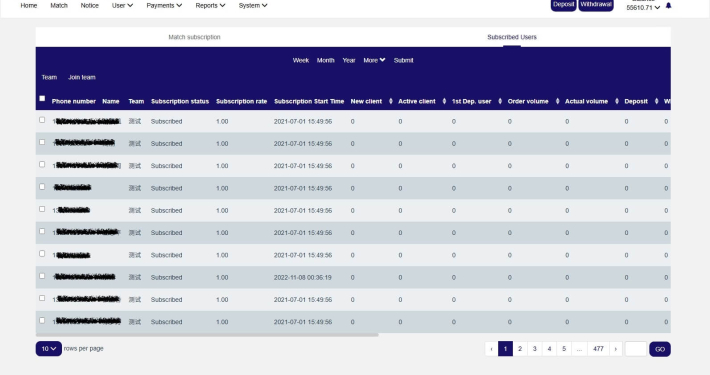Tick the first table row checkbox
Screen dimensions: 710x375
click(42, 120)
